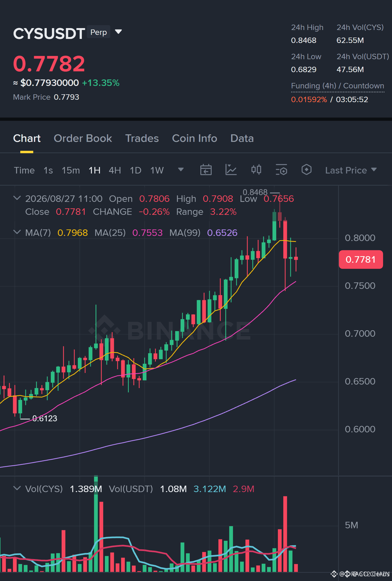Viewport: 392px width, 581px height.
Task: Open the Data tab
Action: [242, 138]
